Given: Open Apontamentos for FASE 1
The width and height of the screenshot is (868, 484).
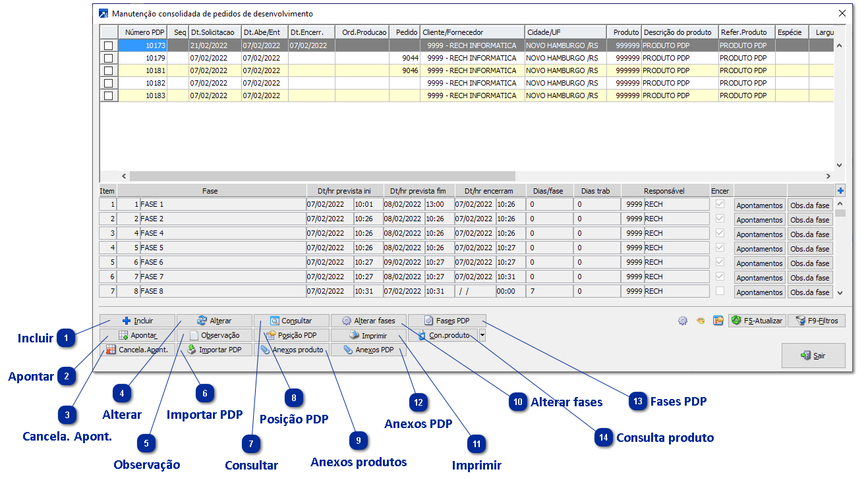Looking at the screenshot, I should pos(759,205).
